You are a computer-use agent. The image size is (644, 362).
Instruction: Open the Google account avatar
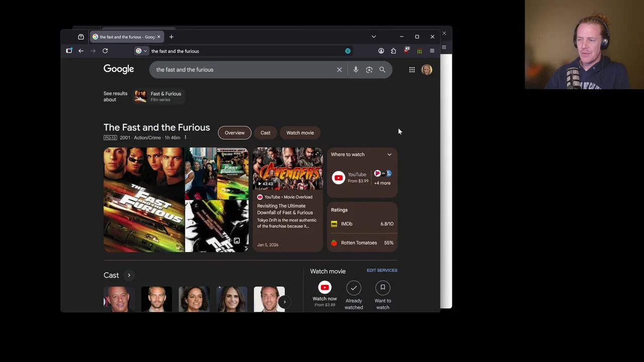pyautogui.click(x=427, y=70)
